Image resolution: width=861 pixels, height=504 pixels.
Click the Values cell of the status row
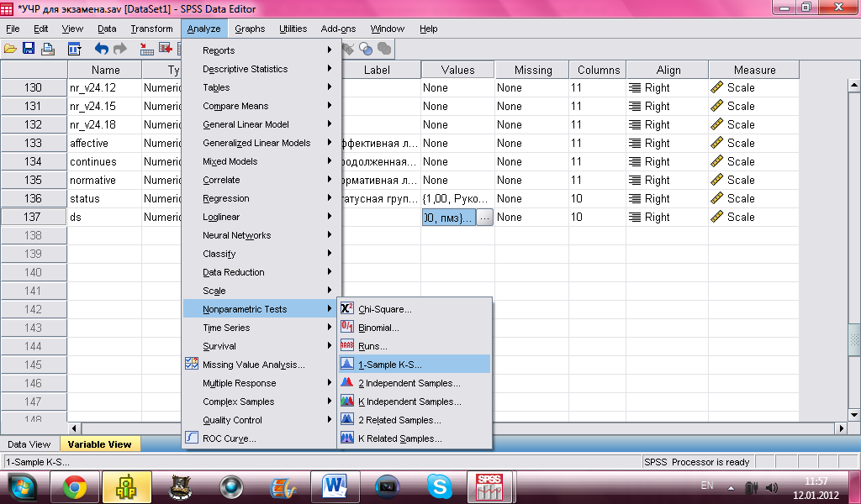[x=457, y=198]
